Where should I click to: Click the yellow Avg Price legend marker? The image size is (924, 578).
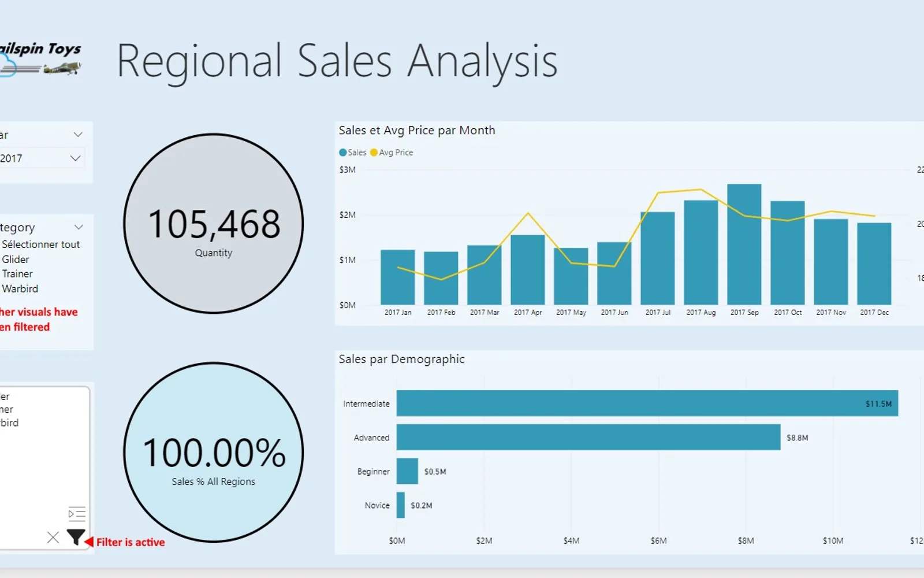pos(374,153)
